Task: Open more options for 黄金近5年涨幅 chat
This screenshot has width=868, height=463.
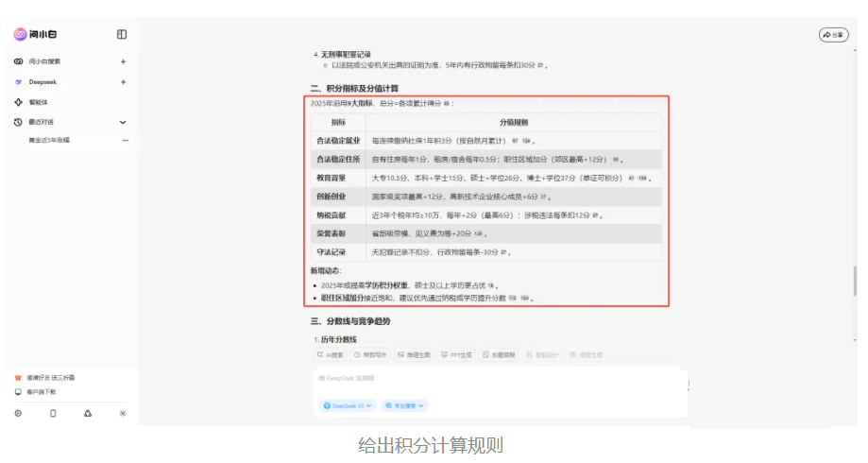Action: tap(125, 141)
